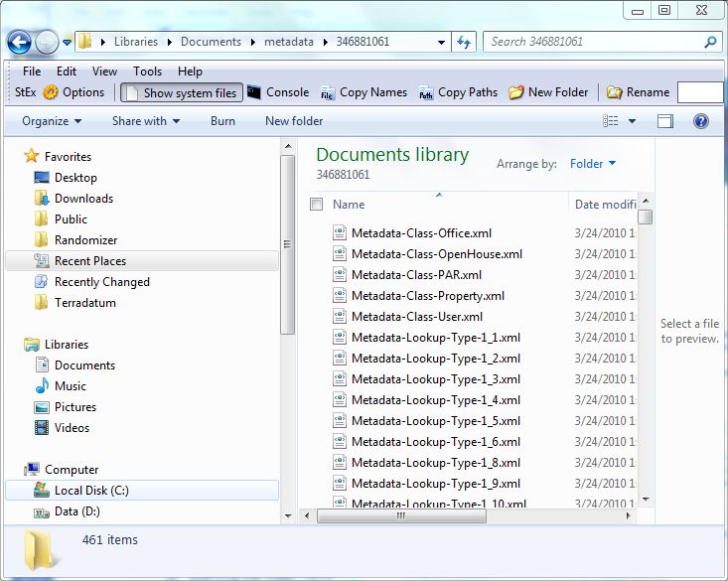Click the Metadata-Class-Office.xml file icon
The width and height of the screenshot is (728, 581).
[340, 232]
